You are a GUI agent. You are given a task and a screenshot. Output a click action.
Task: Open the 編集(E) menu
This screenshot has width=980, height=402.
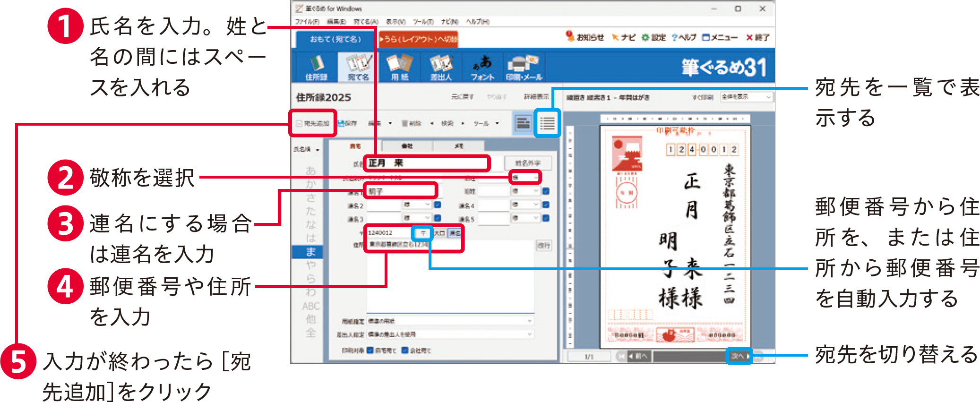pyautogui.click(x=336, y=22)
